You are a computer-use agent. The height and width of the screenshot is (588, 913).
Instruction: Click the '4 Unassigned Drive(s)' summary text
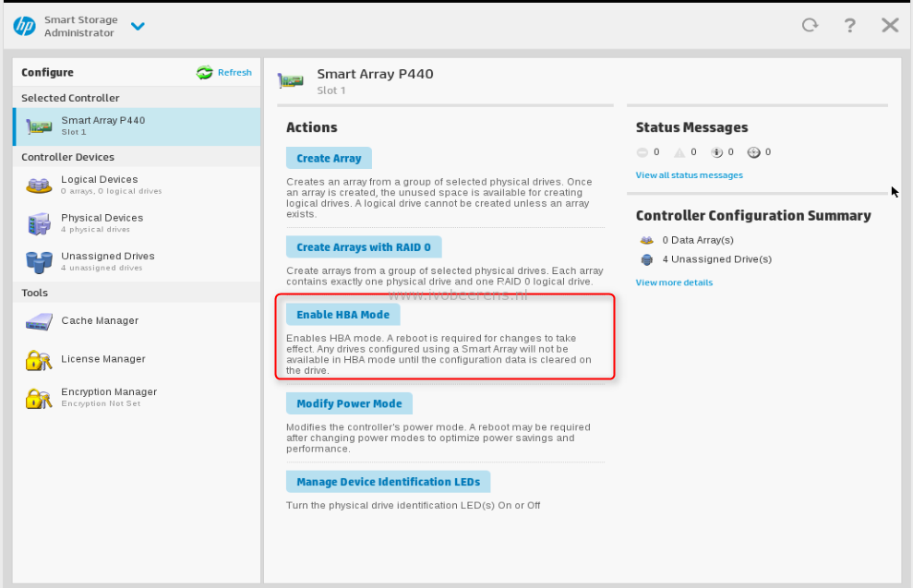(716, 259)
